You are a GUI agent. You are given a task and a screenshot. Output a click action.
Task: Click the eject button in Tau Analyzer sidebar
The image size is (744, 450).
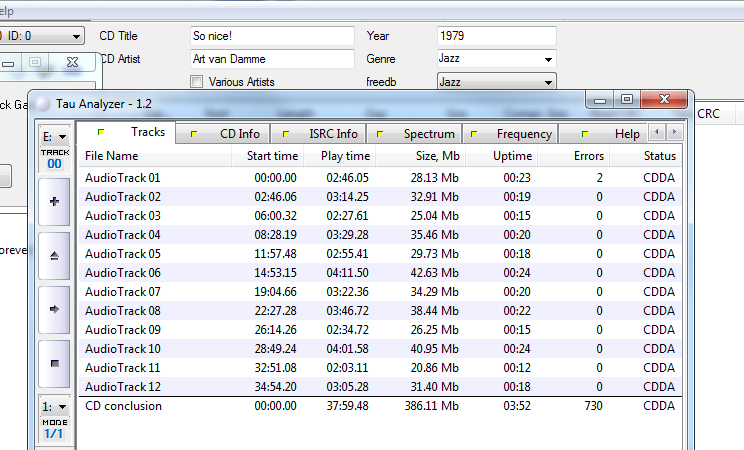55,256
